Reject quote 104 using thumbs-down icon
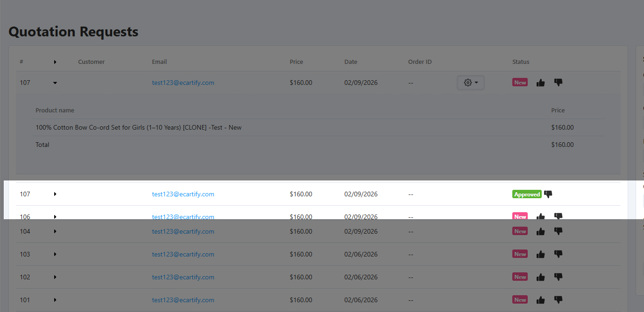The image size is (644, 312). point(558,231)
